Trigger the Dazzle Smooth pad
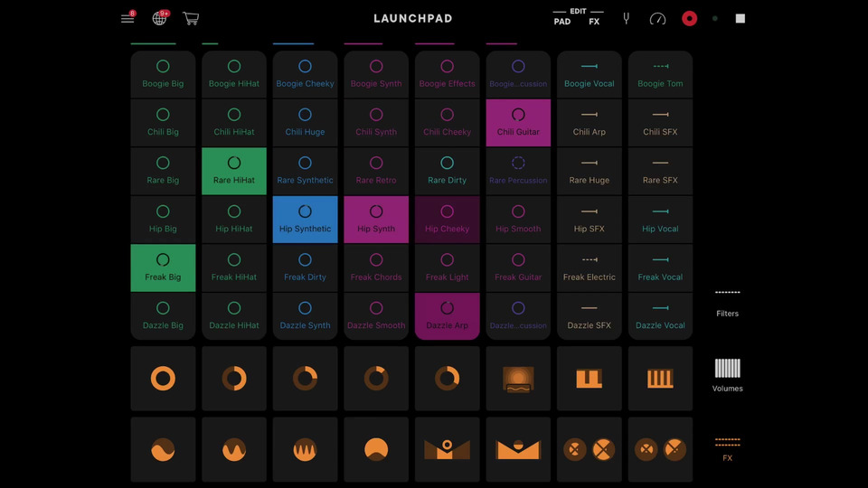Image resolution: width=868 pixels, height=488 pixels. point(376,316)
